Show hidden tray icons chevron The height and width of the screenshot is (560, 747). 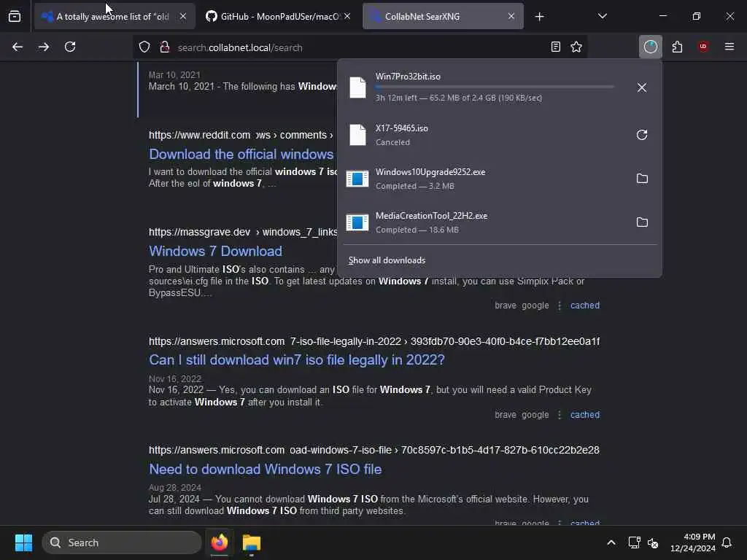(611, 542)
